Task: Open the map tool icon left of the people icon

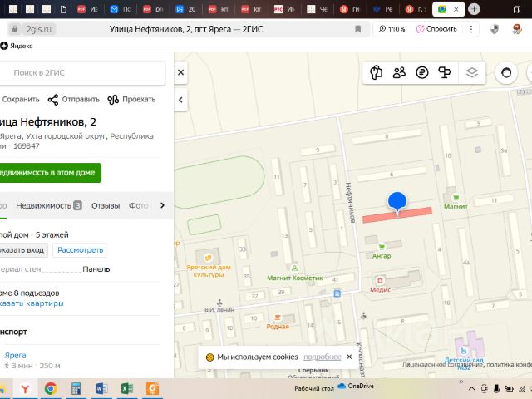Action: (377, 72)
